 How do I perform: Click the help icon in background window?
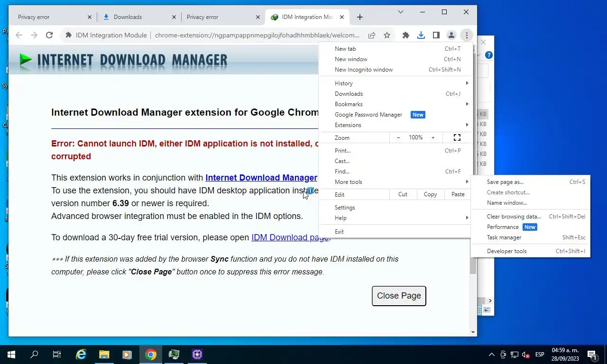tap(489, 55)
